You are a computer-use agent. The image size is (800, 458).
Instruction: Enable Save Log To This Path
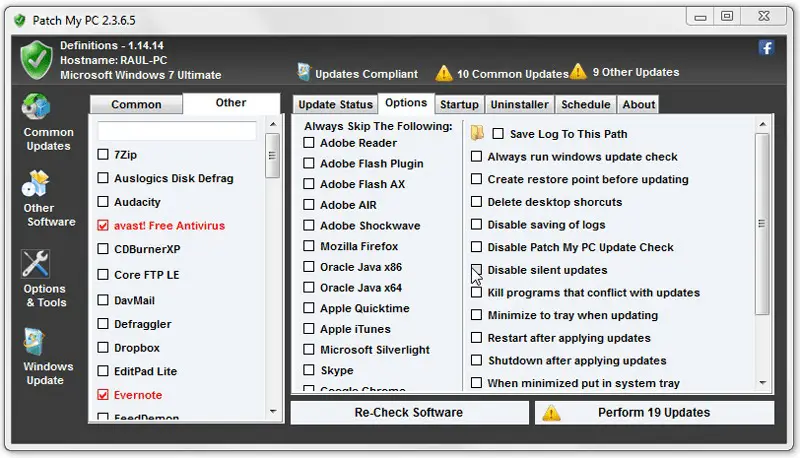(x=498, y=134)
